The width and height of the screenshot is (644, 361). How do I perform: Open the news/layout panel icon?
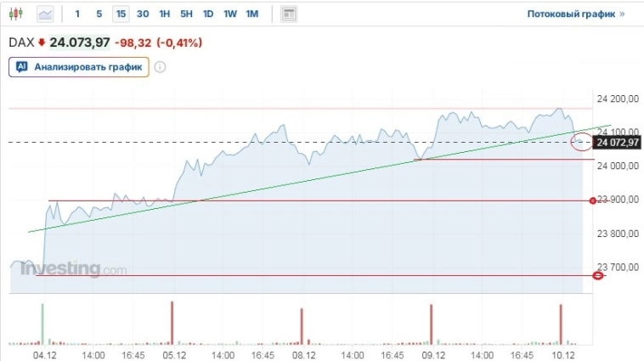coord(289,14)
